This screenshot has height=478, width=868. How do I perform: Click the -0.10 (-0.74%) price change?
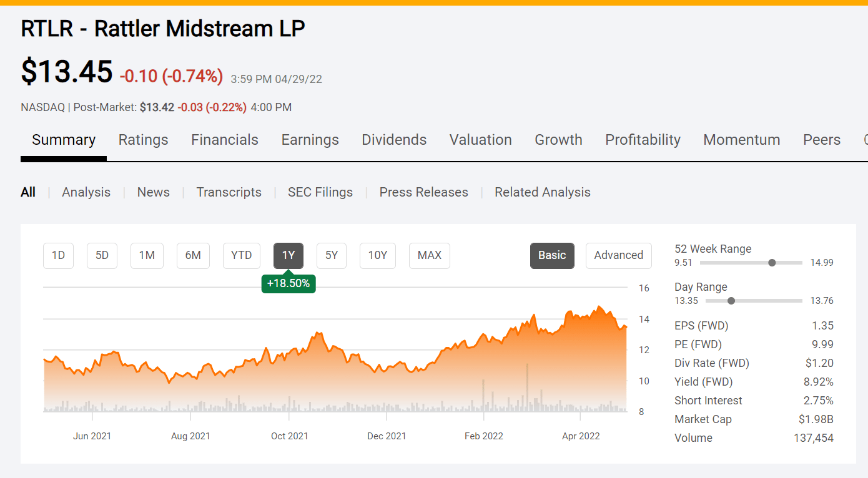171,76
